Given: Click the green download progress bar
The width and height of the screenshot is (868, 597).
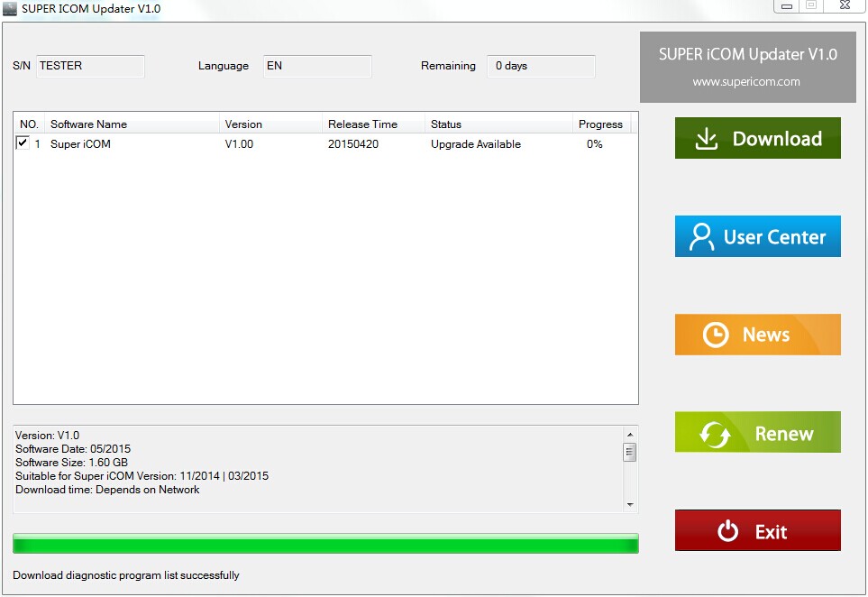Looking at the screenshot, I should 325,543.
